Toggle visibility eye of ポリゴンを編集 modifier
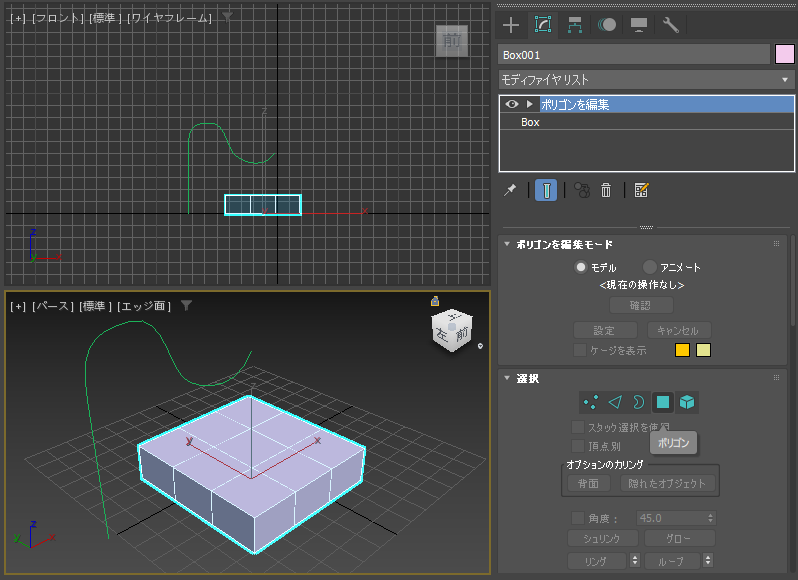Viewport: 798px width, 580px height. point(511,104)
